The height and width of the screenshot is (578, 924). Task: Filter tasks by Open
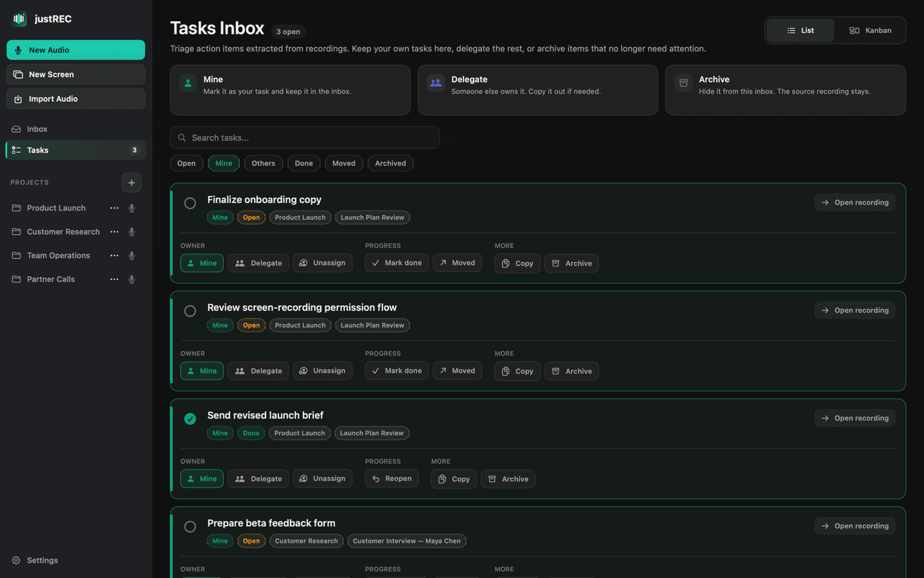pos(186,163)
